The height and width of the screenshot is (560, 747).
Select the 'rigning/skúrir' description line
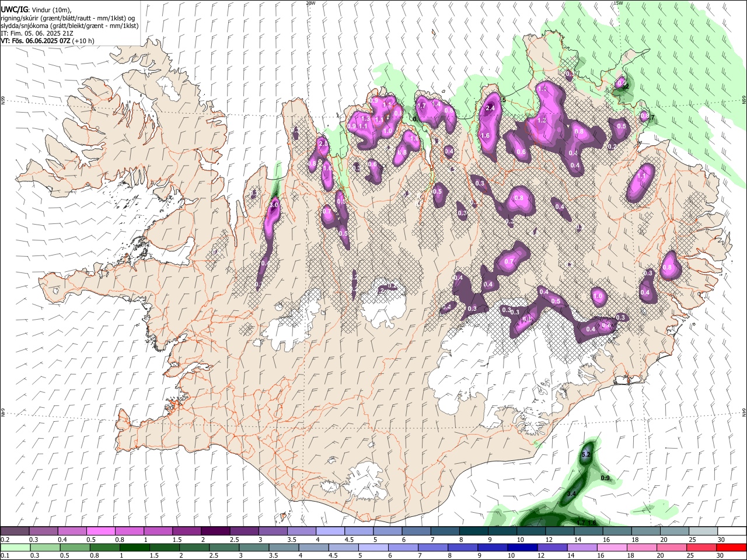click(x=68, y=18)
